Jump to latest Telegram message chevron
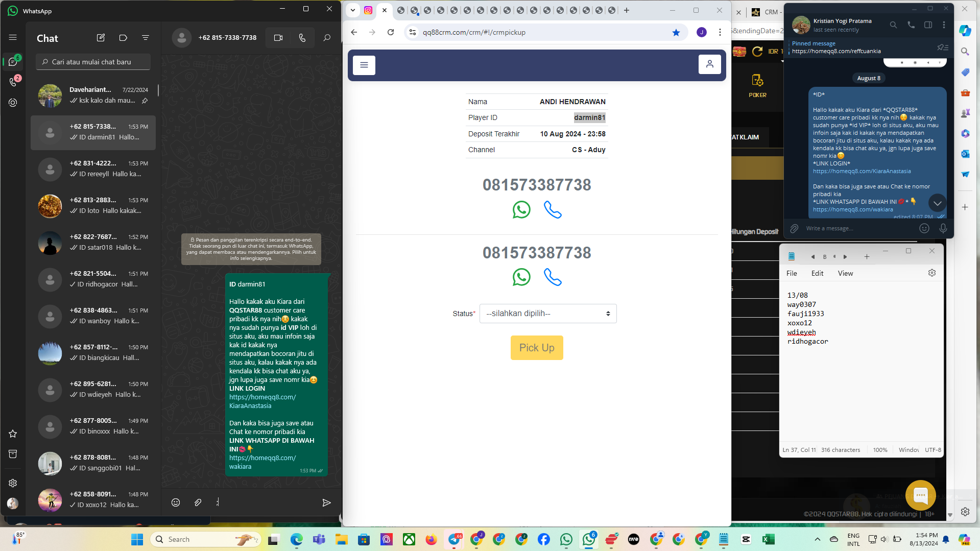 937,203
